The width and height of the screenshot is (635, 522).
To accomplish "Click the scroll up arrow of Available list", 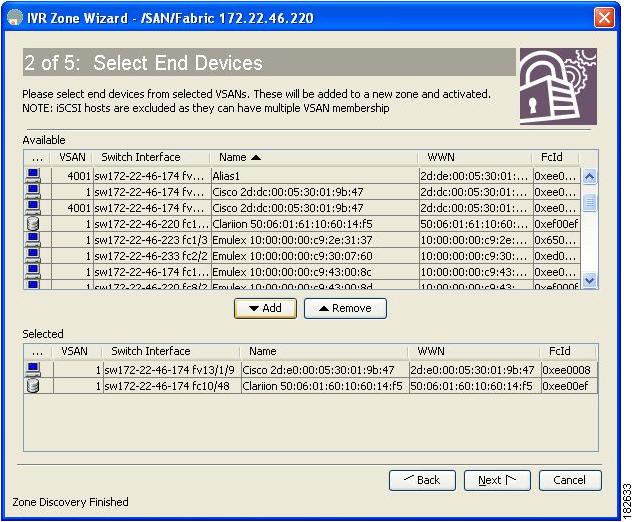I will [590, 177].
